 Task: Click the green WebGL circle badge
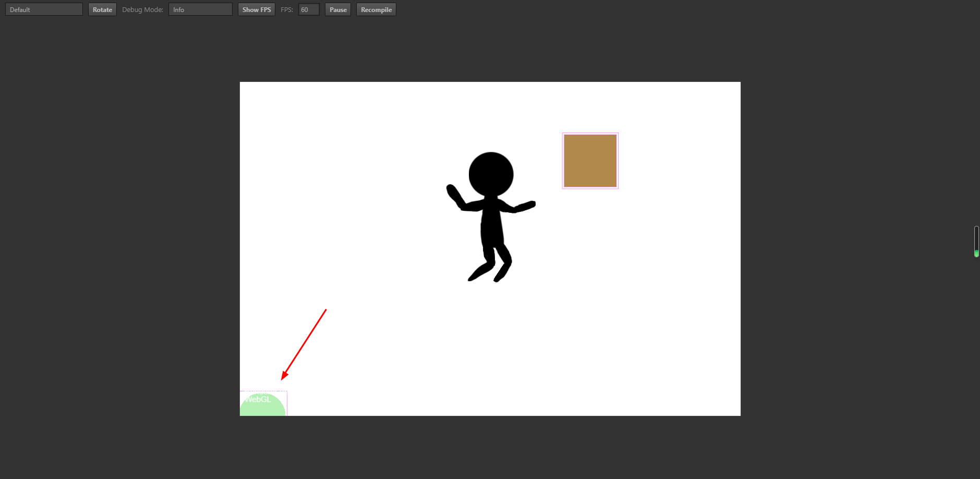[263, 404]
